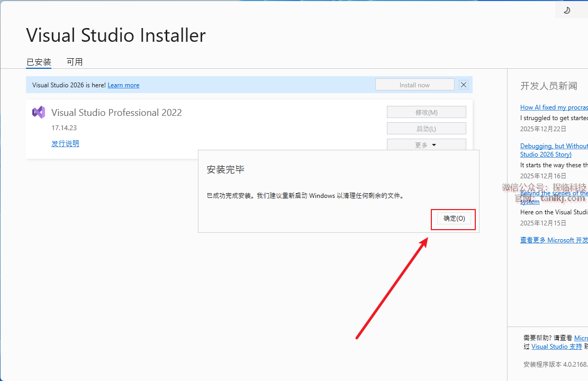Click the date 2025年12月22日

(543, 129)
